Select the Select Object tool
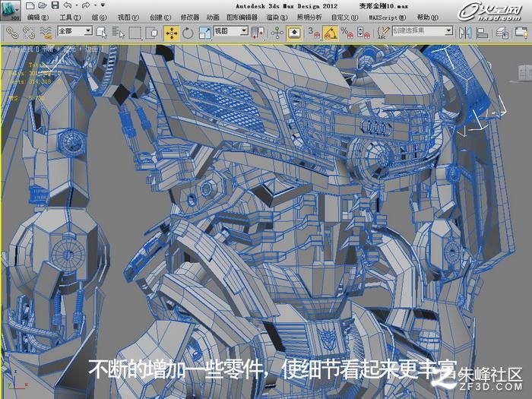 101,33
